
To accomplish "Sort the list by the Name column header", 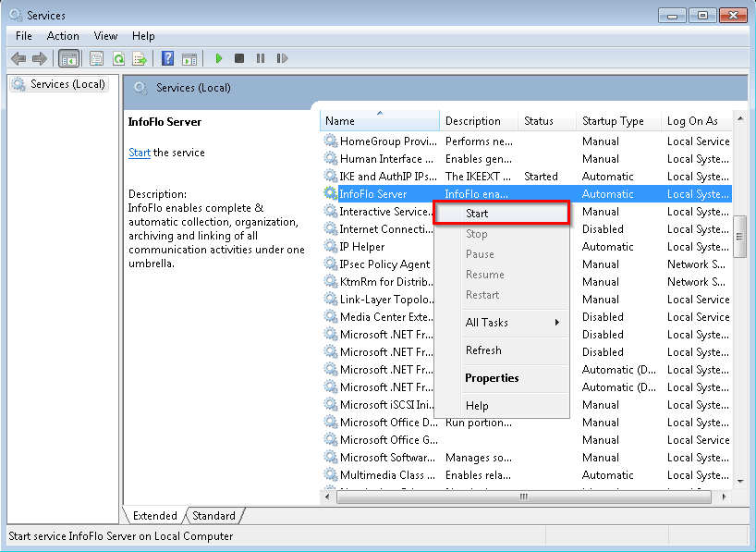I will point(379,121).
